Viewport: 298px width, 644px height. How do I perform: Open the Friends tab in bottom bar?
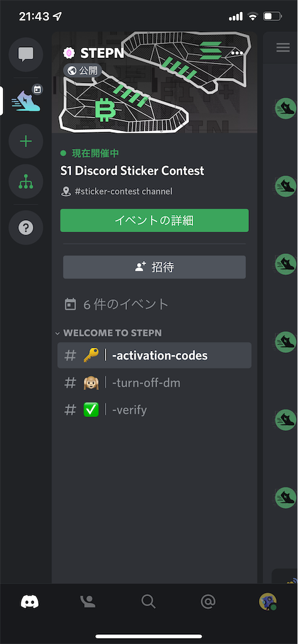pos(88,602)
